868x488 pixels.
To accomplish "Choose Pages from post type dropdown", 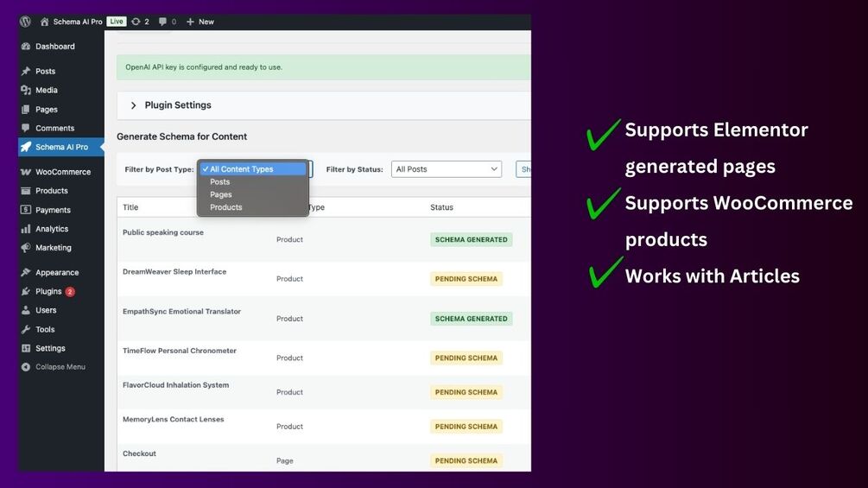I will coord(221,194).
